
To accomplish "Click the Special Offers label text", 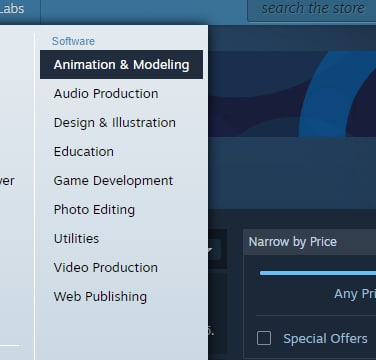I will tap(325, 339).
